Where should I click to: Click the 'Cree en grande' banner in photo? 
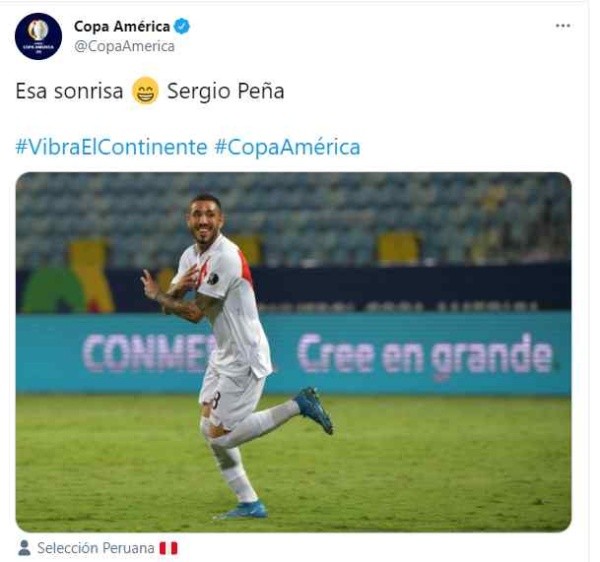[425, 354]
